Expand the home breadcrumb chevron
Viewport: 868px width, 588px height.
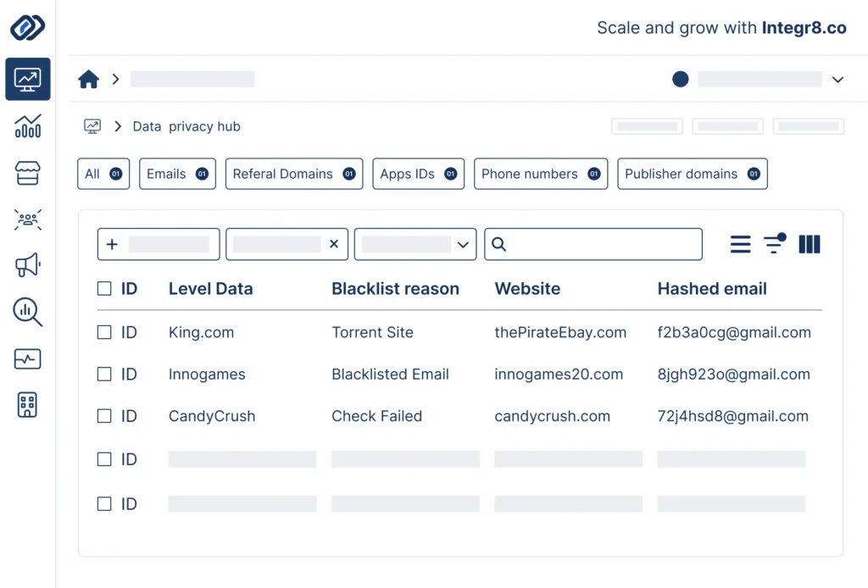click(x=115, y=79)
